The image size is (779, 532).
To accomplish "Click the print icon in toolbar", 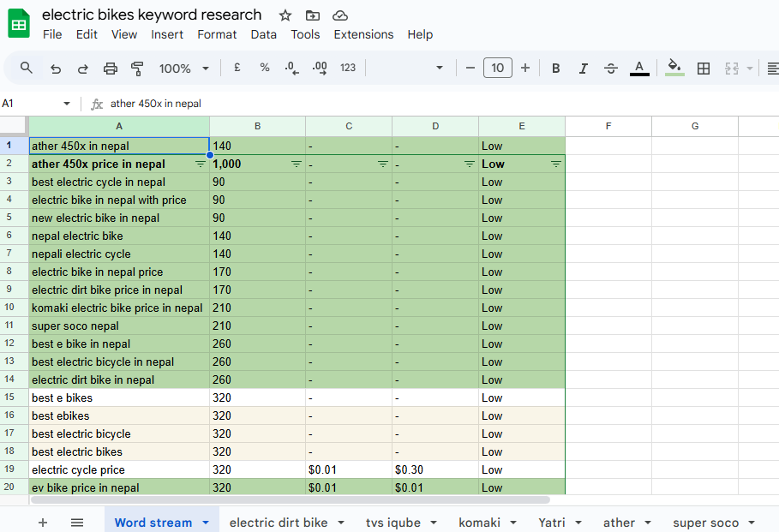I will tap(111, 69).
